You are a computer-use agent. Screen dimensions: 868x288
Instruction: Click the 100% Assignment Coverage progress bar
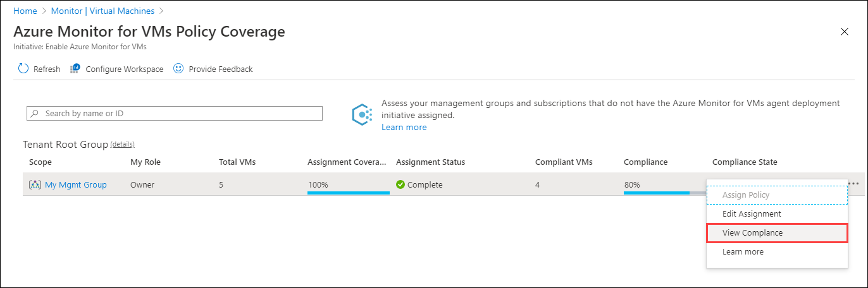pyautogui.click(x=348, y=192)
